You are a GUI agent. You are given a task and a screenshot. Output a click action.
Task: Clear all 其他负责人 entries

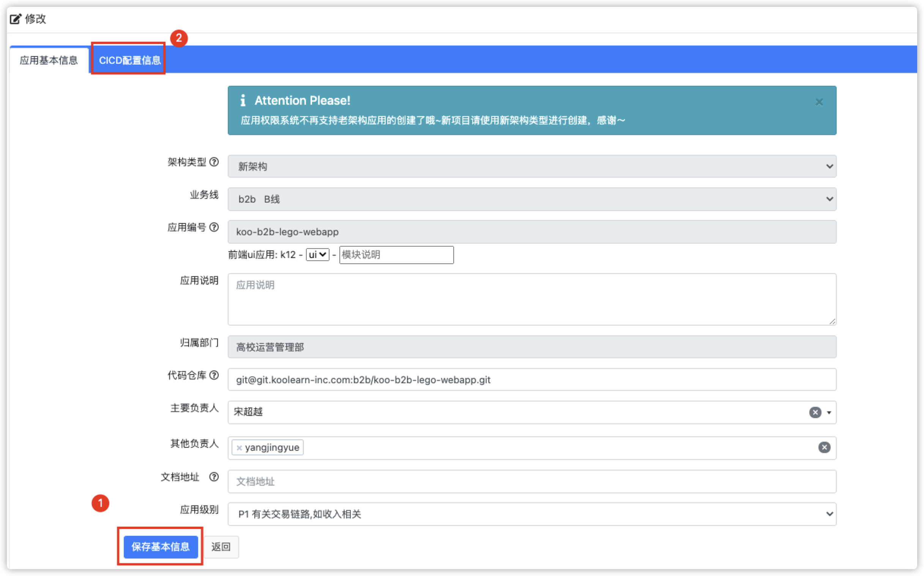pos(824,447)
